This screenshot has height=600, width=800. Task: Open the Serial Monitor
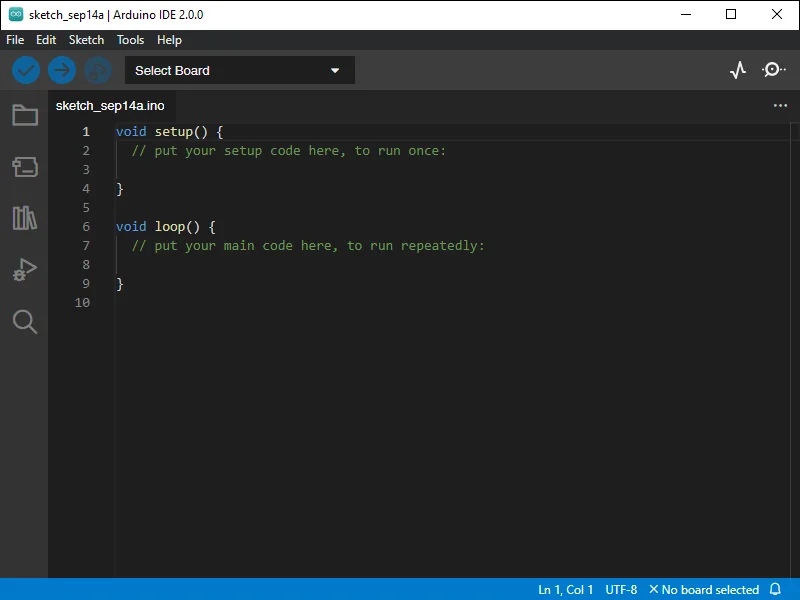772,70
